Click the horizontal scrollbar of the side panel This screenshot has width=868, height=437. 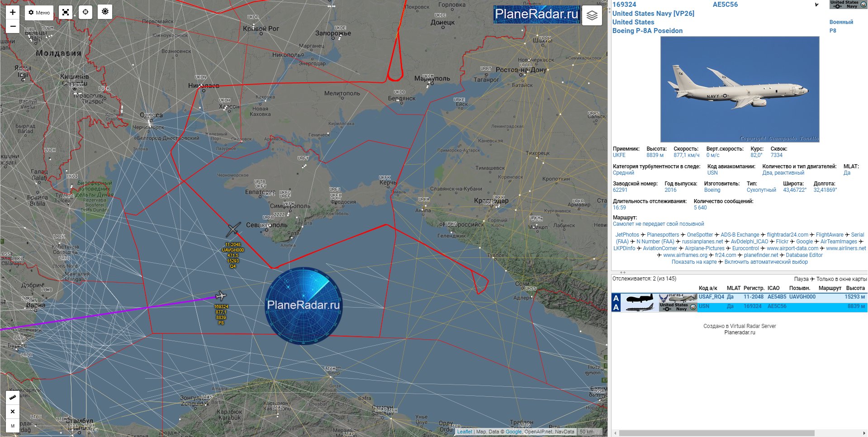[x=716, y=433]
